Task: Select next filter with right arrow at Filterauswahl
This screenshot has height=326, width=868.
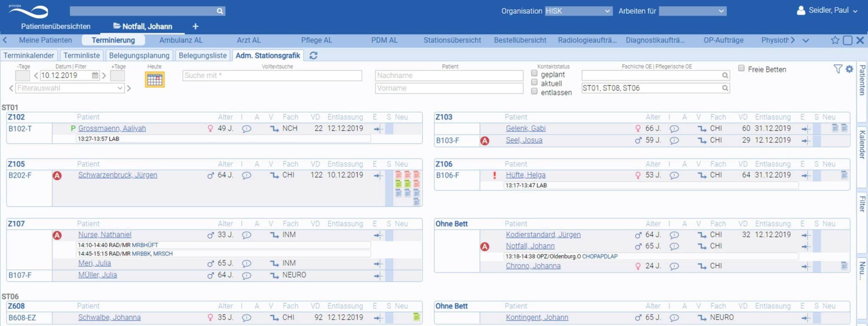Action: coord(129,88)
